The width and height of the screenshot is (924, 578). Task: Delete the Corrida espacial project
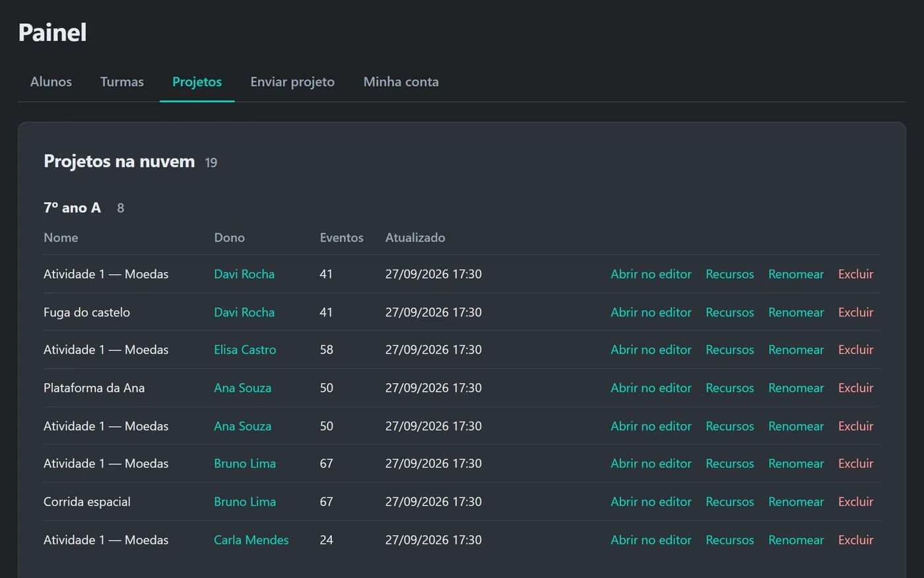click(855, 502)
